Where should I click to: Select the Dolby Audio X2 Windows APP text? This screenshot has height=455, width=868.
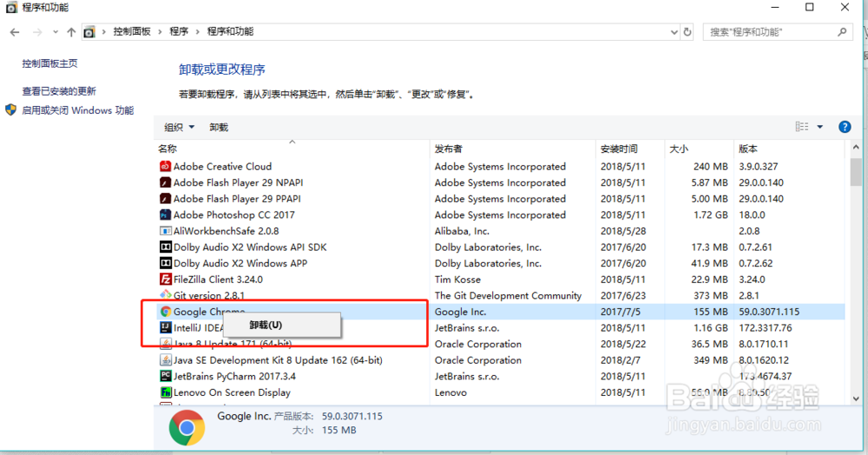click(240, 263)
